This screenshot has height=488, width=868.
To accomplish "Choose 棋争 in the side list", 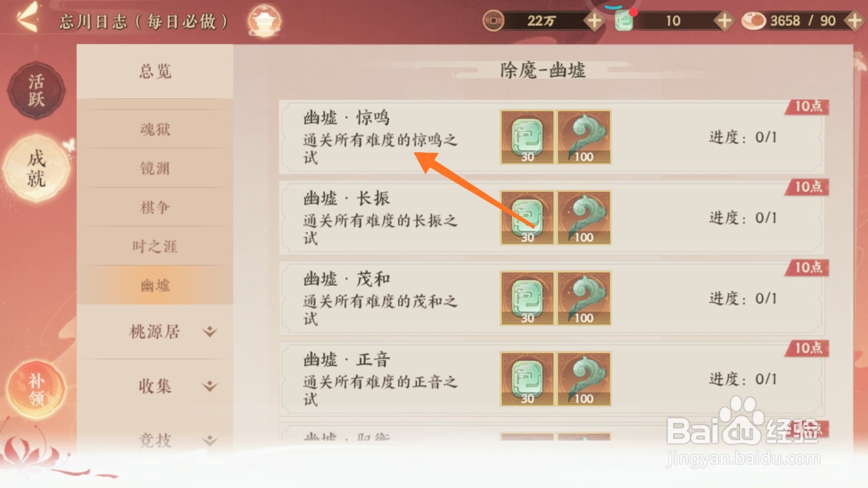I will [155, 207].
